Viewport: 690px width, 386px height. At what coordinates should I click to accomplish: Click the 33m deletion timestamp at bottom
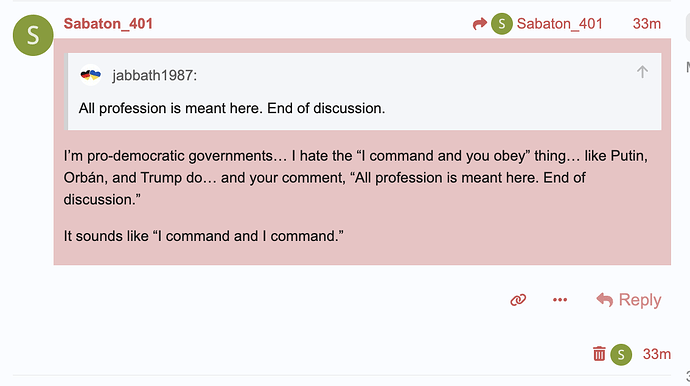click(657, 354)
